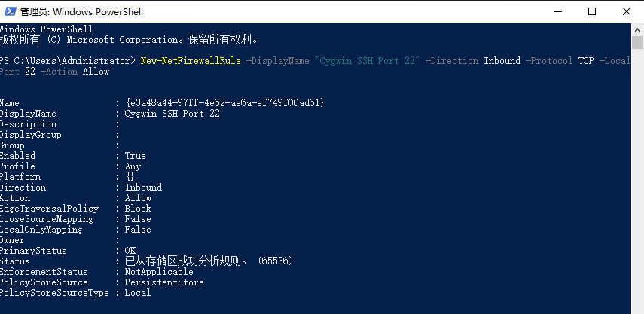This screenshot has width=644, height=314.
Task: Click the EdgeTraversalPolicy value Block
Action: pos(138,209)
